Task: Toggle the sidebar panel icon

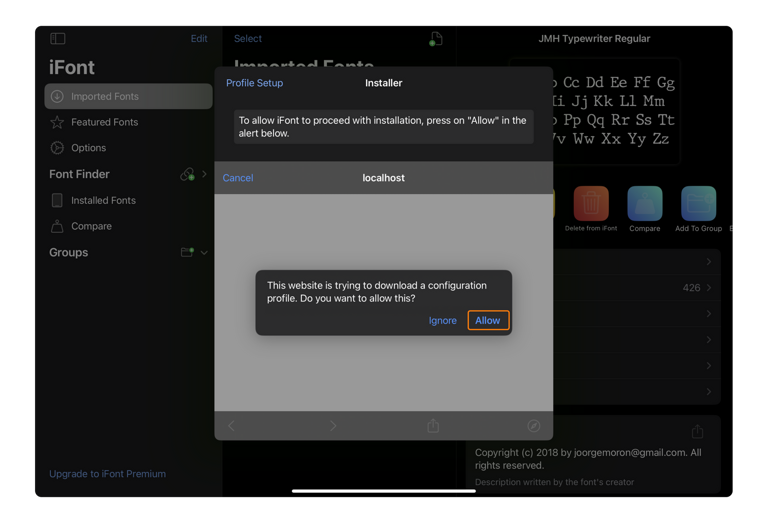Action: pos(58,38)
